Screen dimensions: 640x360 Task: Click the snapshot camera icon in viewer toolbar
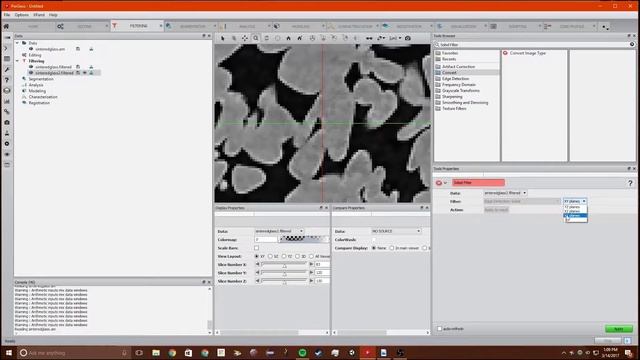pyautogui.click(x=408, y=38)
